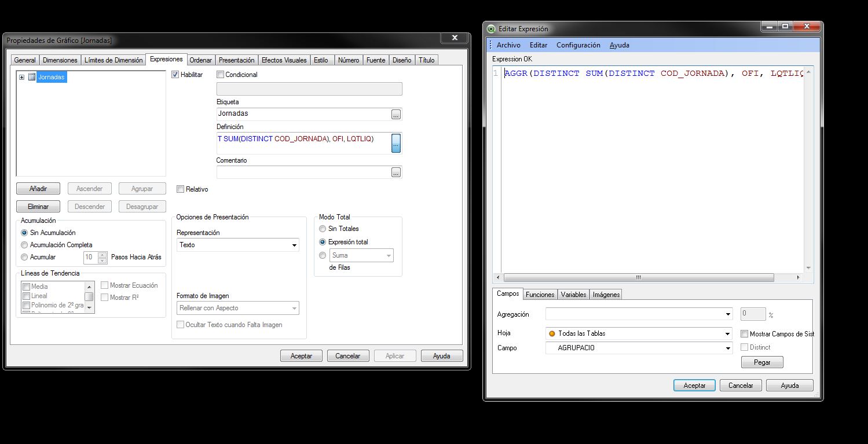The height and width of the screenshot is (444, 868).
Task: Select the Acumular radio button
Action: [x=24, y=257]
